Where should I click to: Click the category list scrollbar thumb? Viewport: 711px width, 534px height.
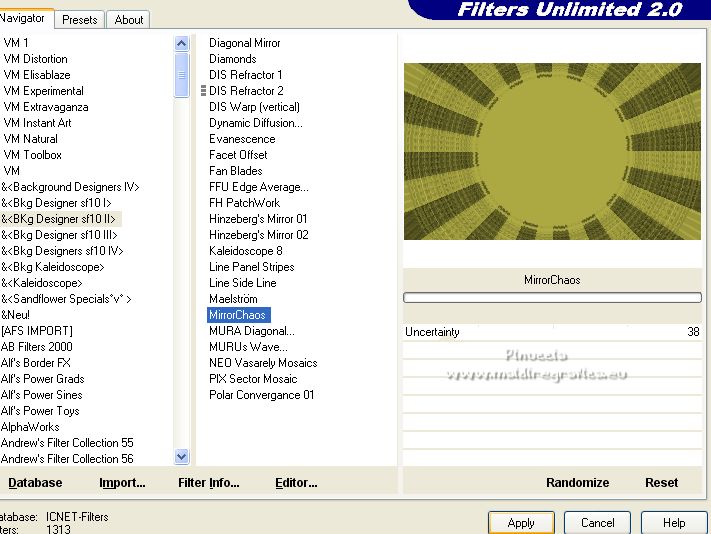[x=181, y=75]
